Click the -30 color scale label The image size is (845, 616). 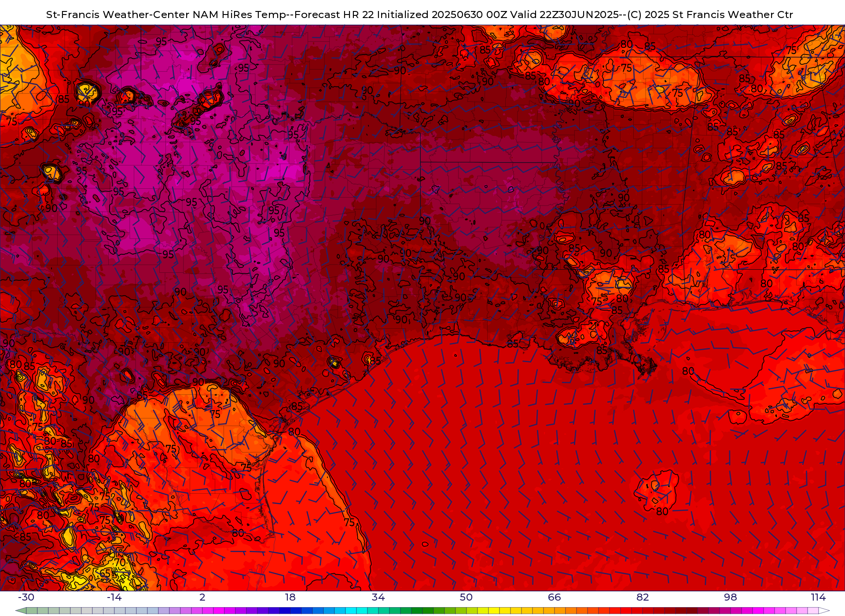coord(26,597)
